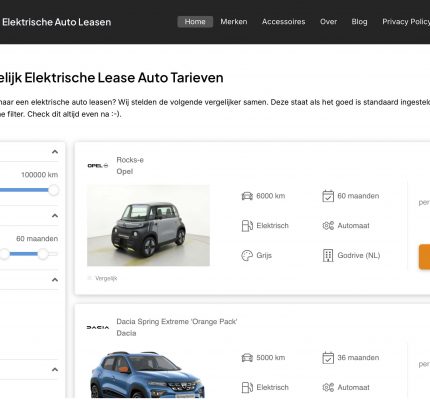Tick the Vergelijk checkbox for Rocks-e
430x400 pixels.
click(x=89, y=278)
